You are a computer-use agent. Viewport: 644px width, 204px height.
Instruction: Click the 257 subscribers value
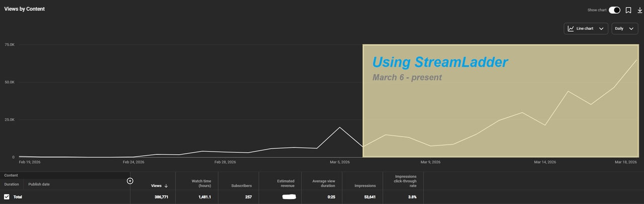click(248, 197)
